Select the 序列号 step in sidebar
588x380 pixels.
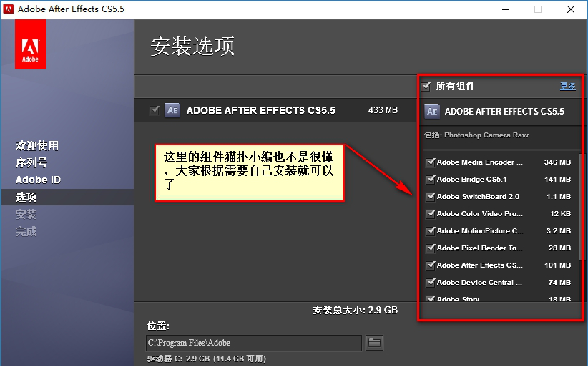point(31,162)
